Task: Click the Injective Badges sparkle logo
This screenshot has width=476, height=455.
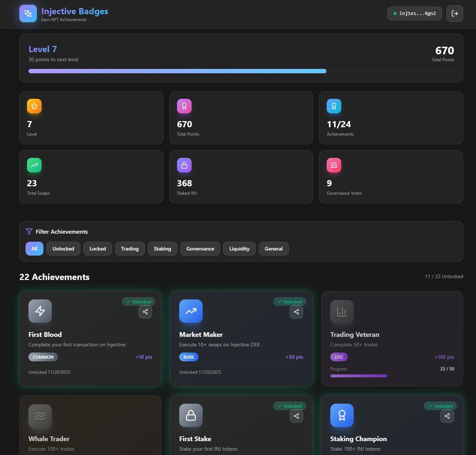Action: (x=28, y=13)
